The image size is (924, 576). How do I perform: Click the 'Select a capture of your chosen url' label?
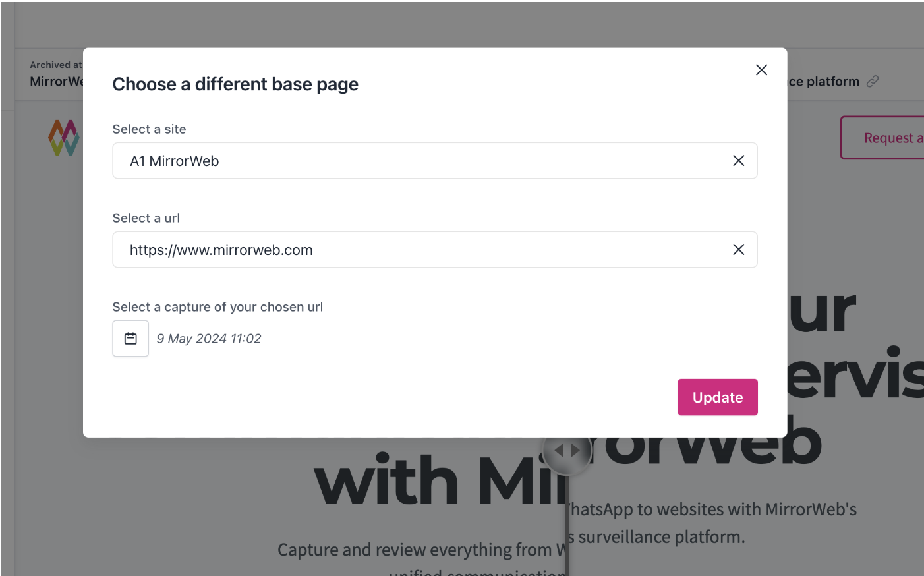click(217, 307)
